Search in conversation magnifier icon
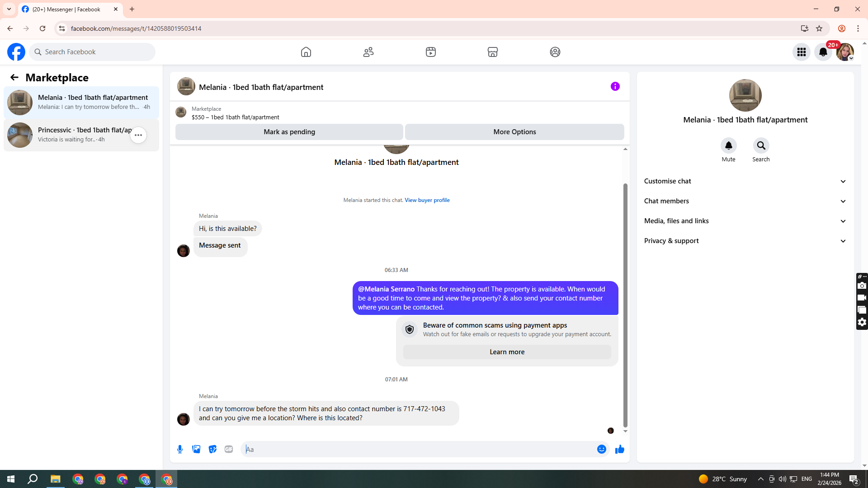The height and width of the screenshot is (488, 868). [x=761, y=145]
